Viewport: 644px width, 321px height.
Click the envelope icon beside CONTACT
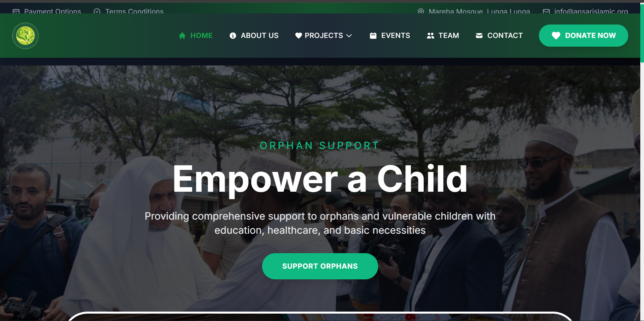(479, 36)
